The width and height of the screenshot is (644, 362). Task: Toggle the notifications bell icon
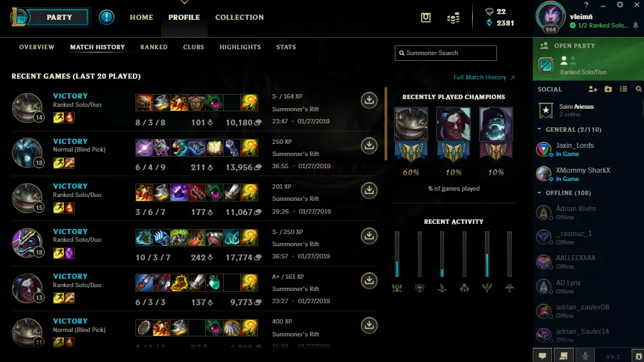coord(635,26)
